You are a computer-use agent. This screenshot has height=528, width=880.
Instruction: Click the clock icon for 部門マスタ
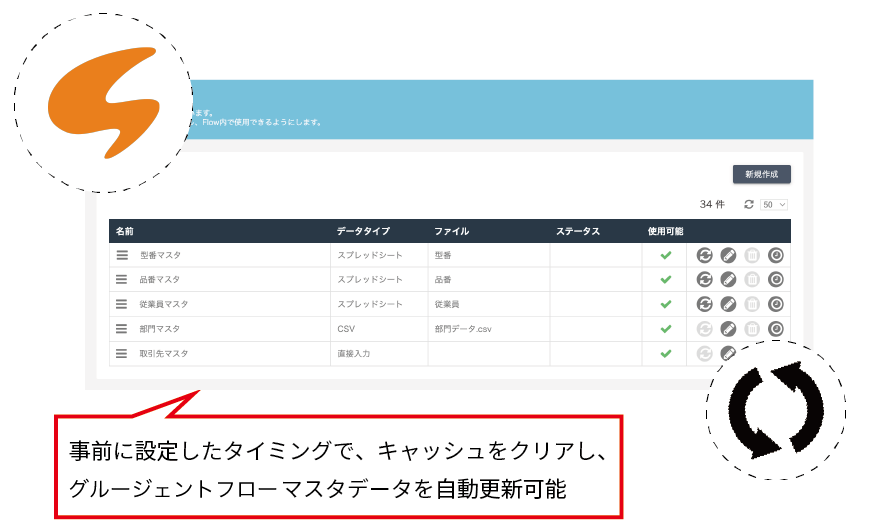click(x=776, y=329)
